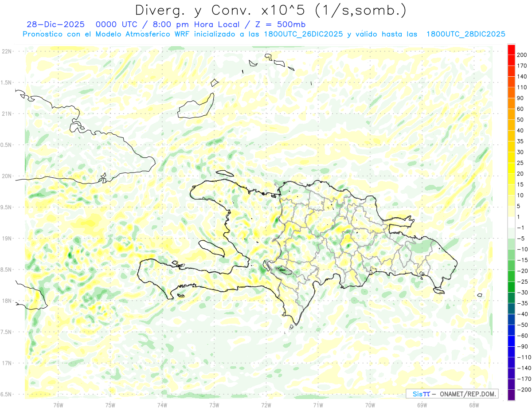This screenshot has width=532, height=411.
Task: Click the longitude label '71W'
Action: tap(318, 404)
